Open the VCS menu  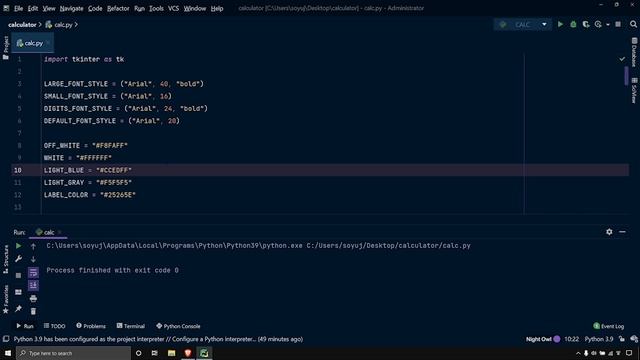coord(173,8)
